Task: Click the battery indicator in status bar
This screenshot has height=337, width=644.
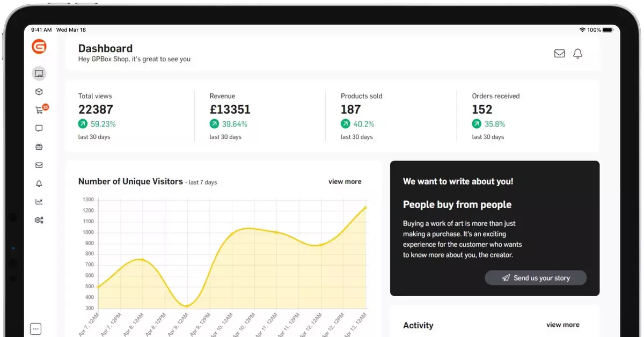Action: click(x=609, y=30)
